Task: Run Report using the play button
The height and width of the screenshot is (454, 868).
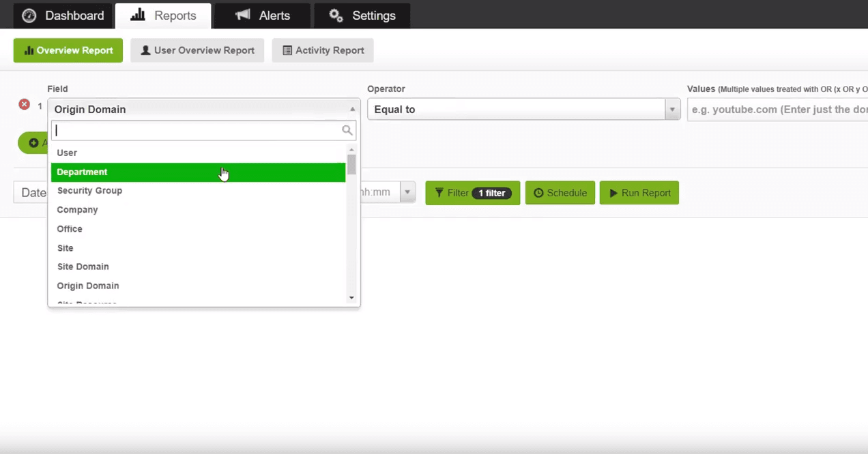Action: tap(639, 193)
